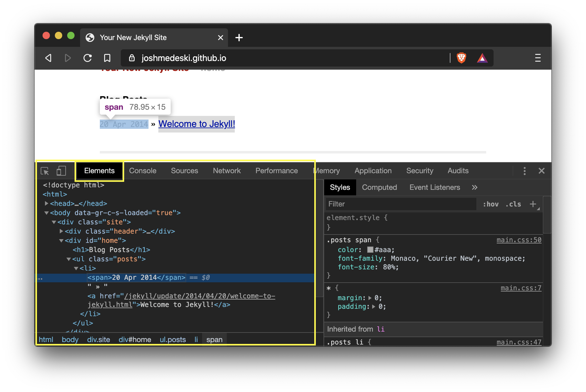Image resolution: width=586 pixels, height=392 pixels.
Task: Open a new tab with the plus button
Action: (x=239, y=38)
